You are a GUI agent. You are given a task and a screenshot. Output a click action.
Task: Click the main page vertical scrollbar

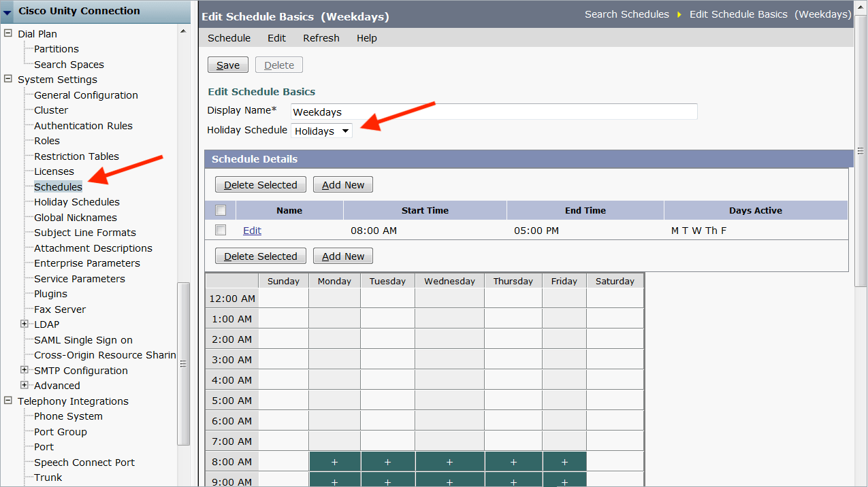coord(861,151)
